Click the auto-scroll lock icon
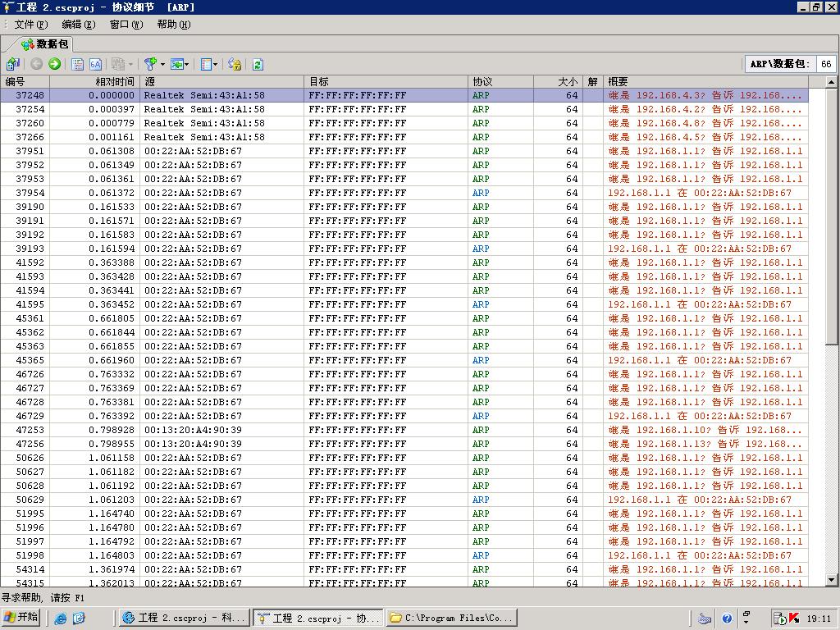Screen dimensions: 840x630 235,64
